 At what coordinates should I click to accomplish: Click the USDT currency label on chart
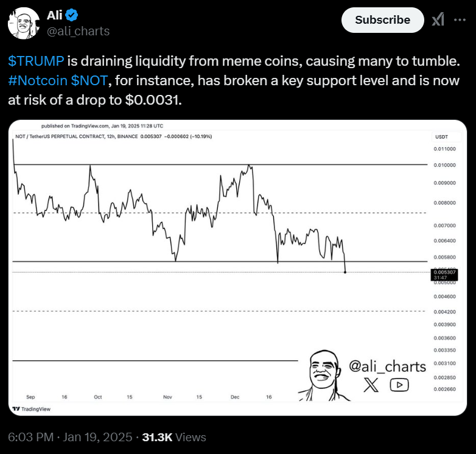(x=441, y=137)
